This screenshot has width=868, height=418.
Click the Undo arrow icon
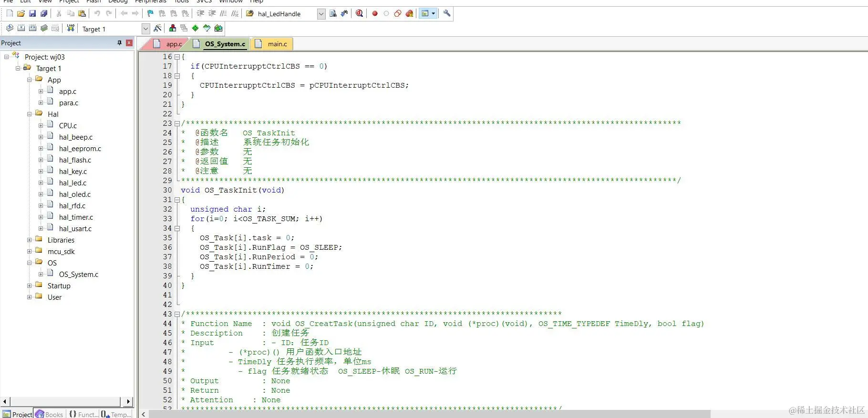click(x=97, y=13)
